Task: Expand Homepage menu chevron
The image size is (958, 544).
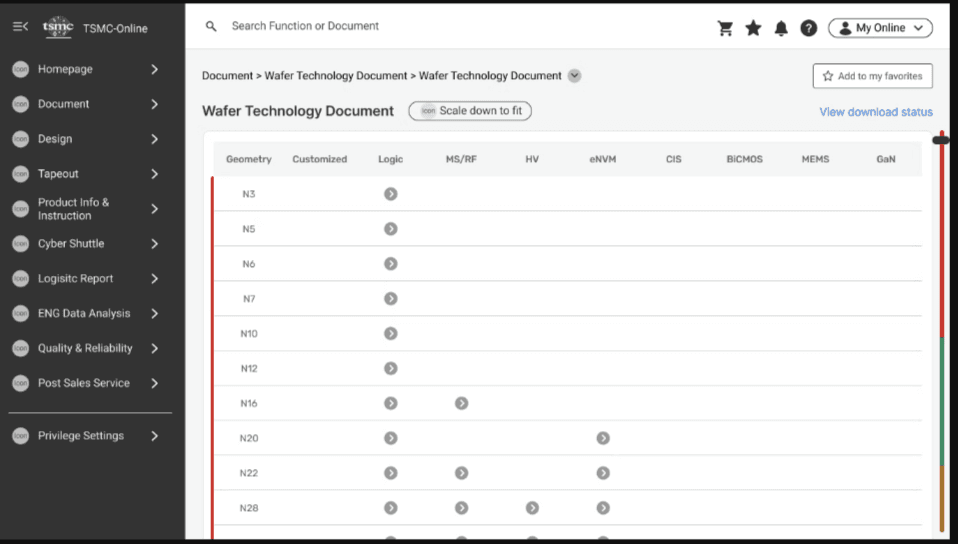Action: point(155,69)
